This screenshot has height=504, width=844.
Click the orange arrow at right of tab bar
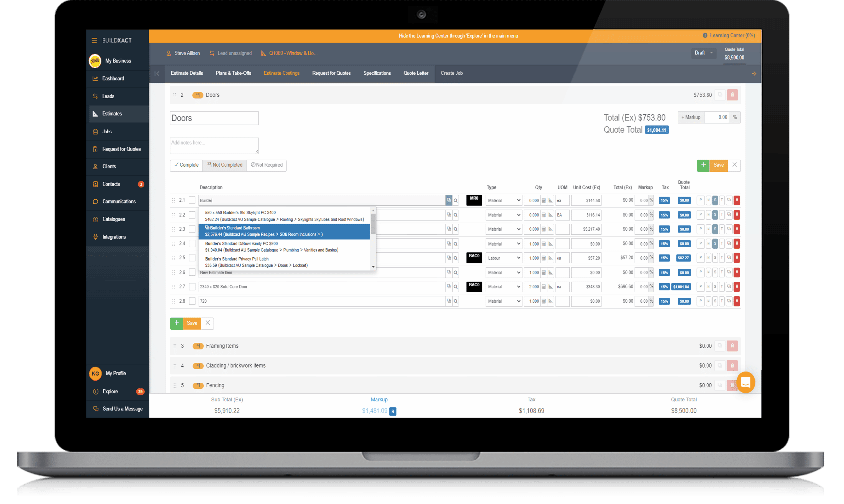[x=754, y=74]
